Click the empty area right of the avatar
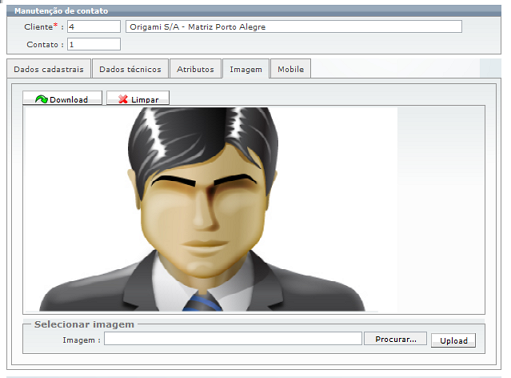Viewport: 511px width, 378px height. [441, 209]
